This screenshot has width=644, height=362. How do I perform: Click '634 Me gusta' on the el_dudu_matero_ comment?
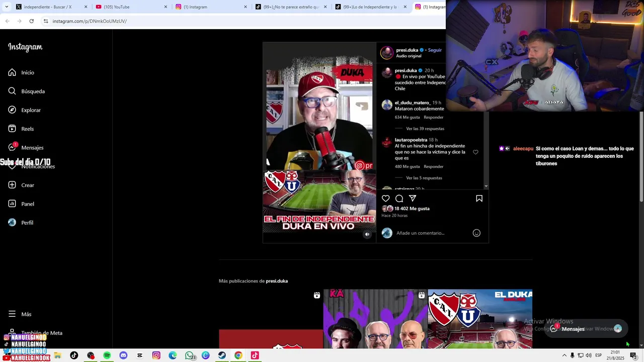[x=407, y=117]
